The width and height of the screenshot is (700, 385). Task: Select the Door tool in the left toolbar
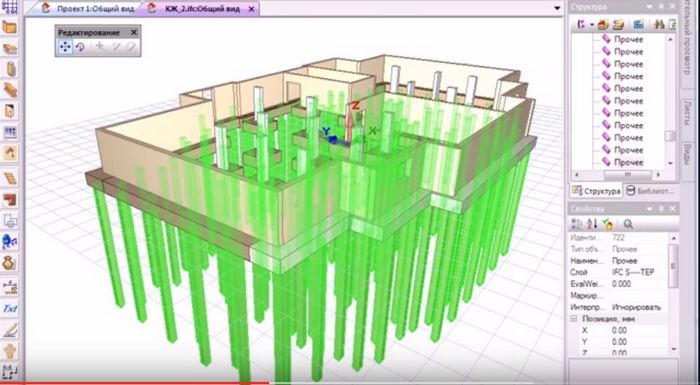coord(10,111)
